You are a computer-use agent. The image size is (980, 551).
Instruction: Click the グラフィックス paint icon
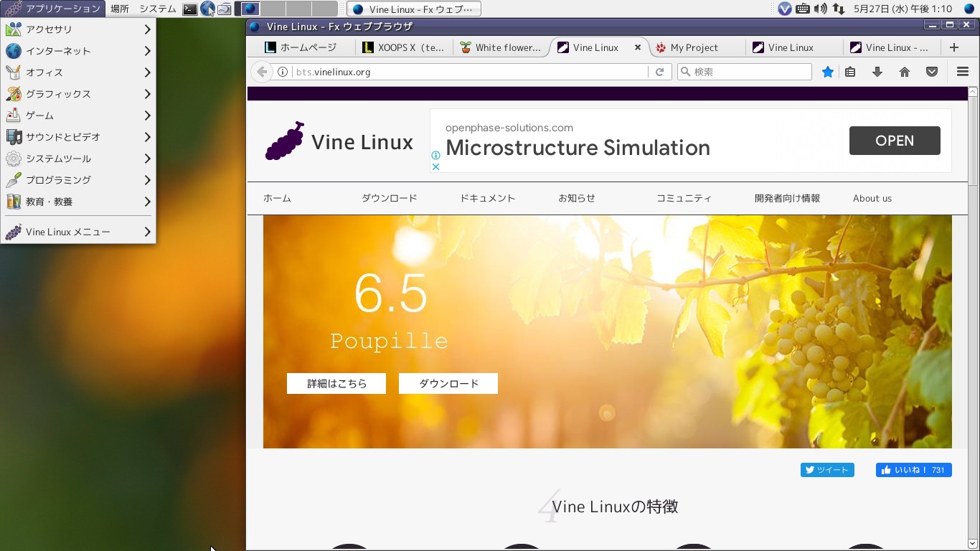click(x=14, y=94)
